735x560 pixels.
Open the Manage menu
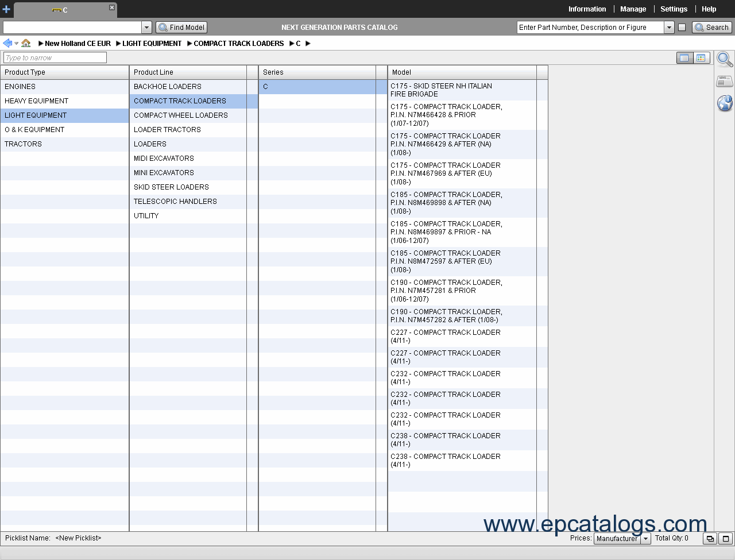tap(633, 9)
